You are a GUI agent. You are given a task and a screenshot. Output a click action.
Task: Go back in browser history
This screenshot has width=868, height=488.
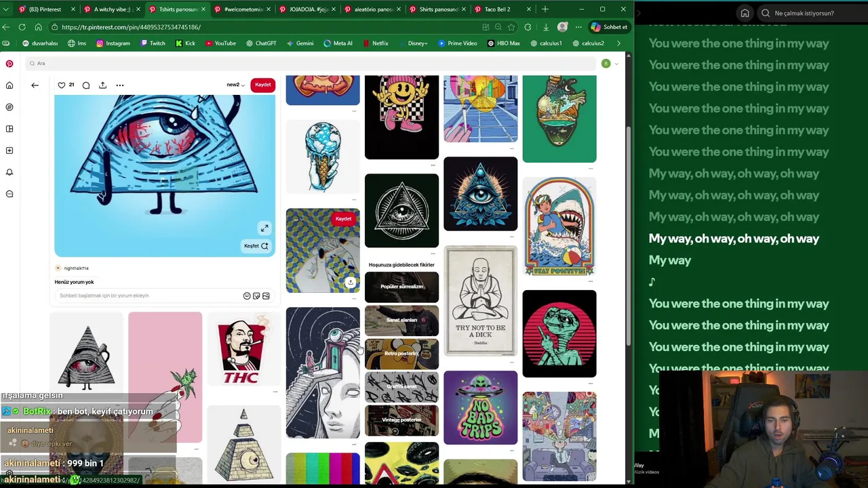click(x=6, y=27)
